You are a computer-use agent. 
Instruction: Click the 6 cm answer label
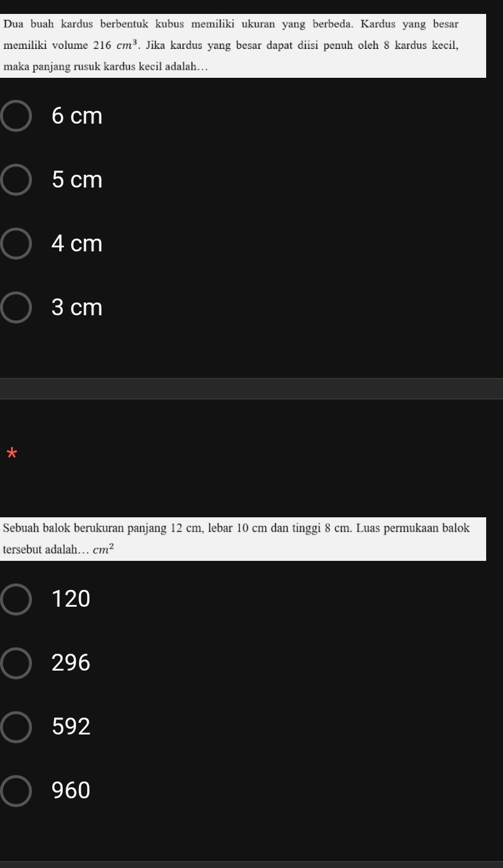pyautogui.click(x=77, y=117)
